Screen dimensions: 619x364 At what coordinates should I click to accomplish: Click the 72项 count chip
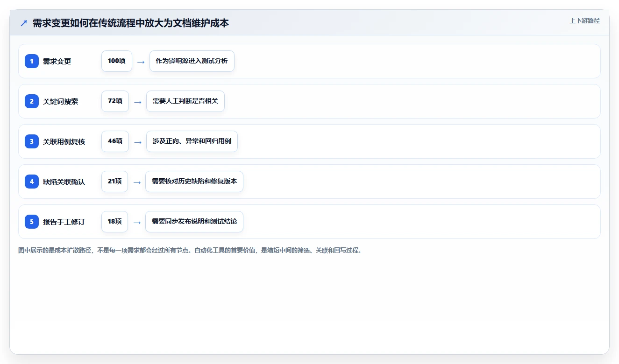115,101
